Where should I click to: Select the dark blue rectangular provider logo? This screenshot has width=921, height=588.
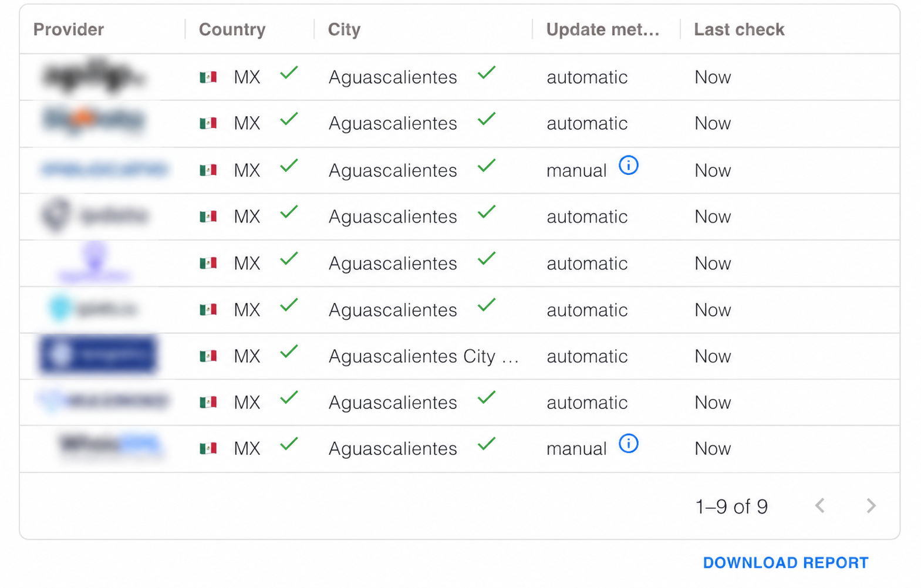[98, 354]
